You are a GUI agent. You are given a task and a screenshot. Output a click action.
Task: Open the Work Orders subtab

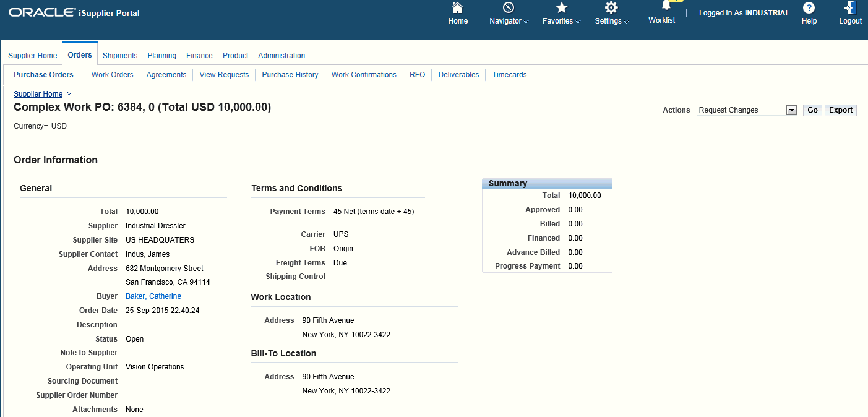pyautogui.click(x=113, y=75)
